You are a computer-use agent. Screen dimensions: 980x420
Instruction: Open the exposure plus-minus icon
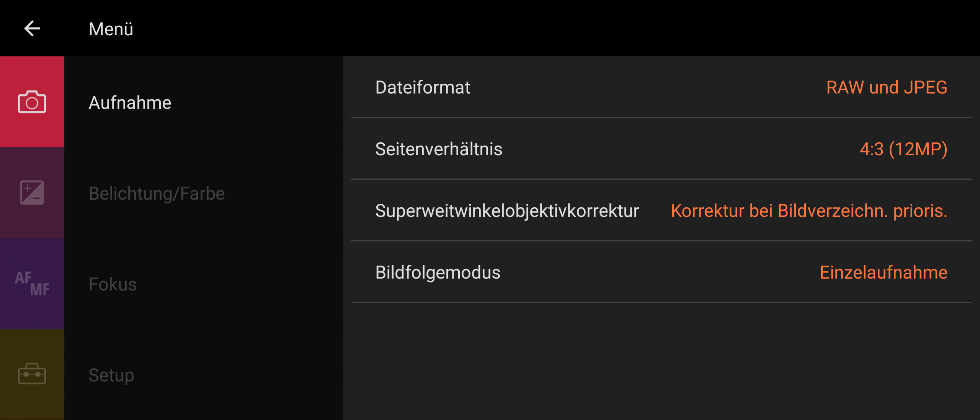(32, 193)
